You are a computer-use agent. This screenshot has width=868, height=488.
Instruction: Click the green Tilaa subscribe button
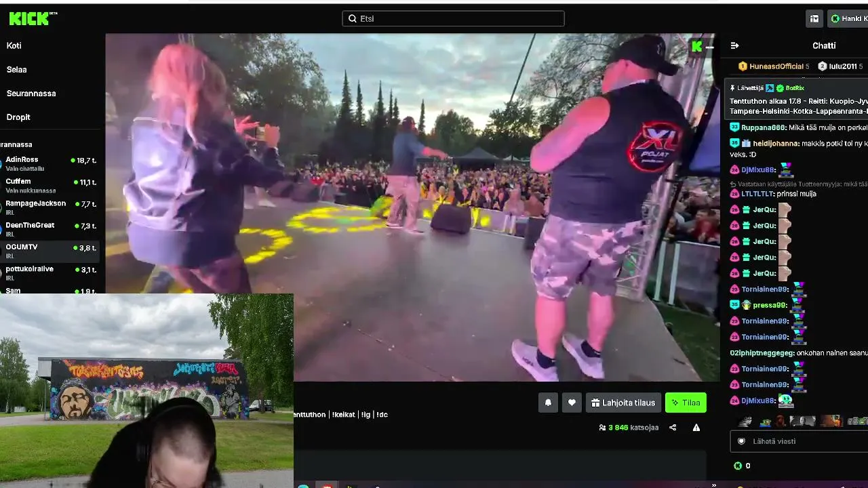tap(686, 403)
